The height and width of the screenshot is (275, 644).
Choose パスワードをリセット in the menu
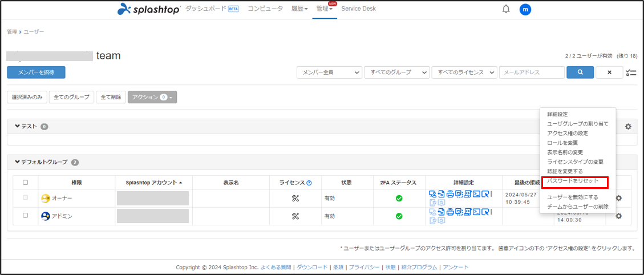[x=573, y=180]
